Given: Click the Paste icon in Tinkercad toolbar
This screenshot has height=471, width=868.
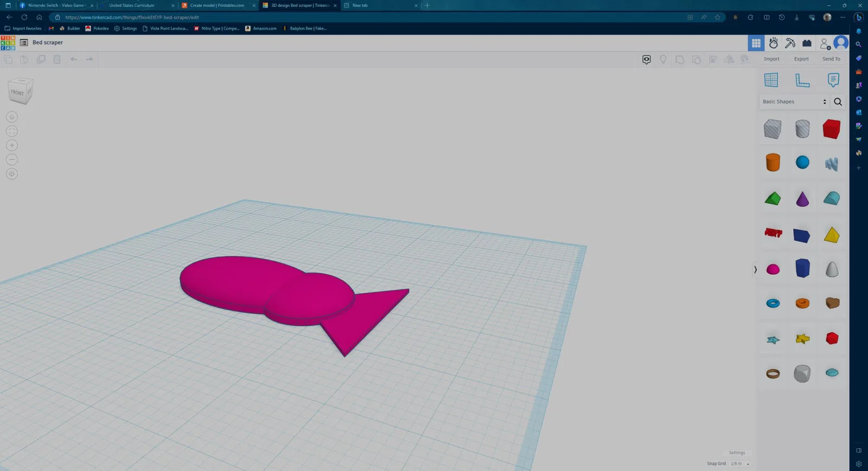Looking at the screenshot, I should pos(24,59).
